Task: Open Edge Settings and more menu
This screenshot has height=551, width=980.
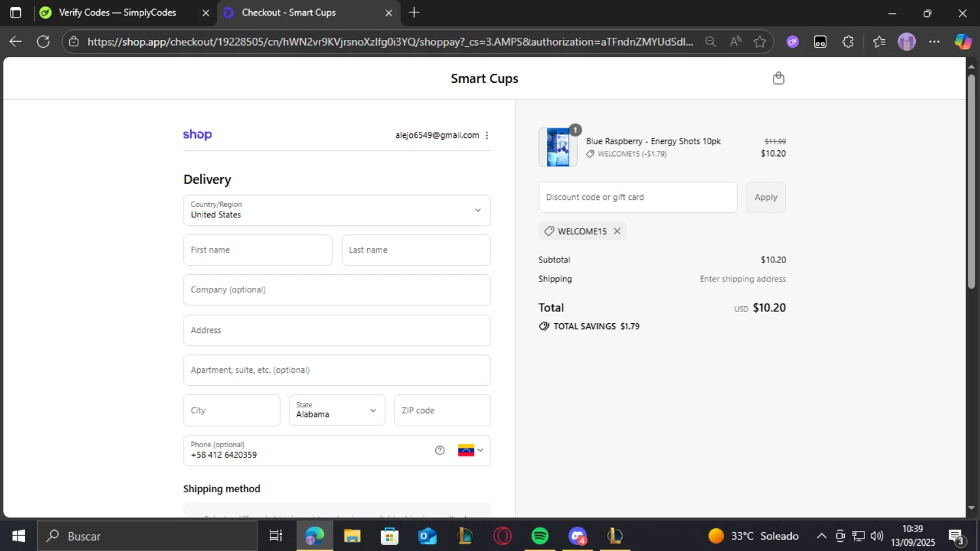Action: [x=934, y=42]
